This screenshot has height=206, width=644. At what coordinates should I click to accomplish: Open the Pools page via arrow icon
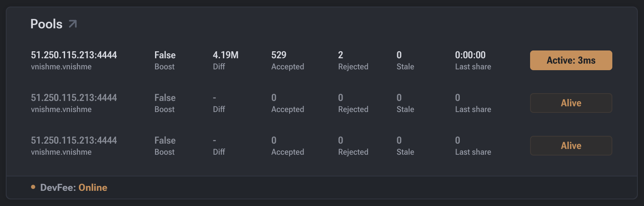(x=73, y=24)
